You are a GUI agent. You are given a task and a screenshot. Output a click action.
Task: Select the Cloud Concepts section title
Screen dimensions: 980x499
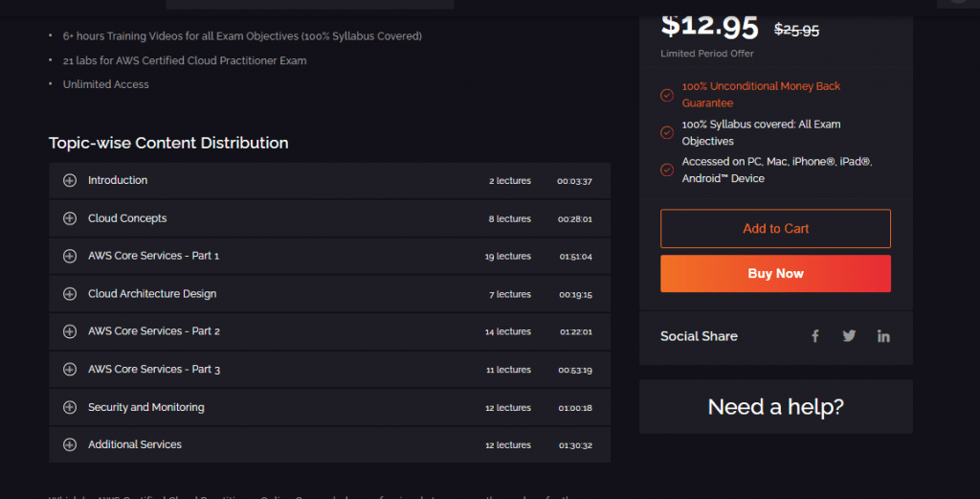coord(127,218)
